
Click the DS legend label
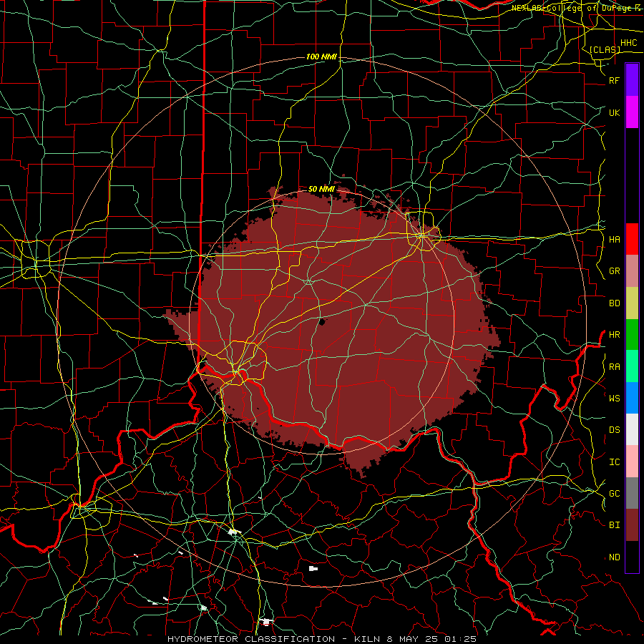[x=615, y=430]
